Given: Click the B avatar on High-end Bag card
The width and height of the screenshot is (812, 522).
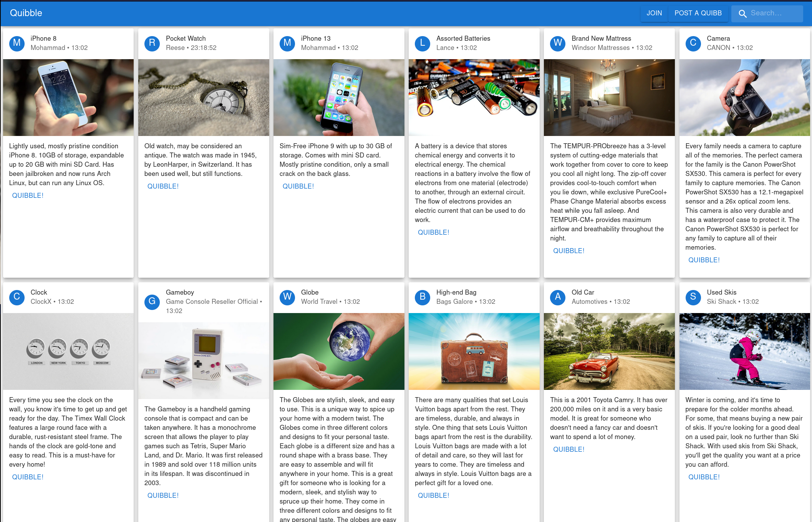Looking at the screenshot, I should coord(423,297).
